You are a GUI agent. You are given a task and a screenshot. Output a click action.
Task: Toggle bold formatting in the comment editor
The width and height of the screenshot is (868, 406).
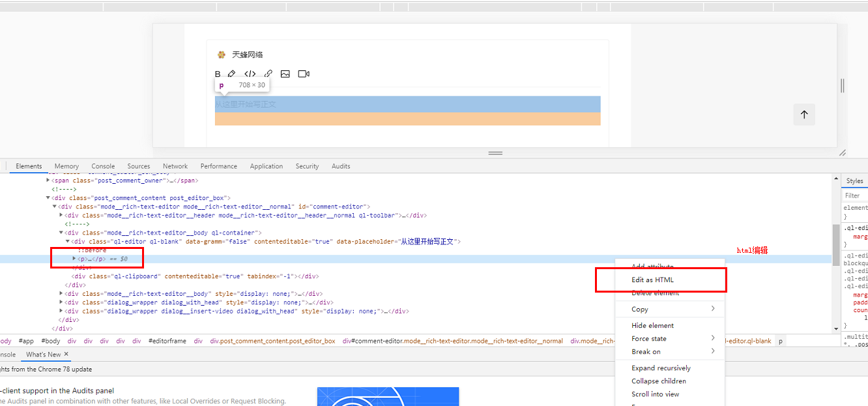pos(218,74)
